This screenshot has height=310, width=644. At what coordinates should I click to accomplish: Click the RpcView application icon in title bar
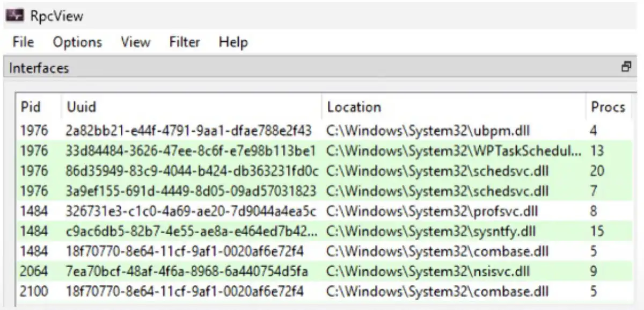pyautogui.click(x=16, y=16)
